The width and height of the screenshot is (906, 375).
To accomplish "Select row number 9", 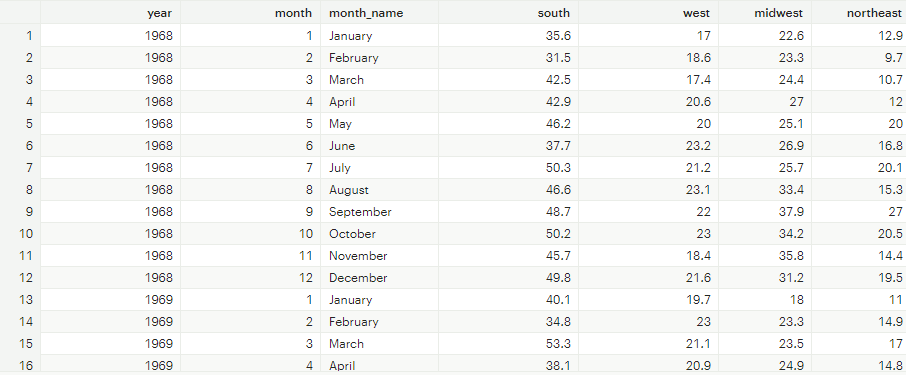I will (20, 212).
